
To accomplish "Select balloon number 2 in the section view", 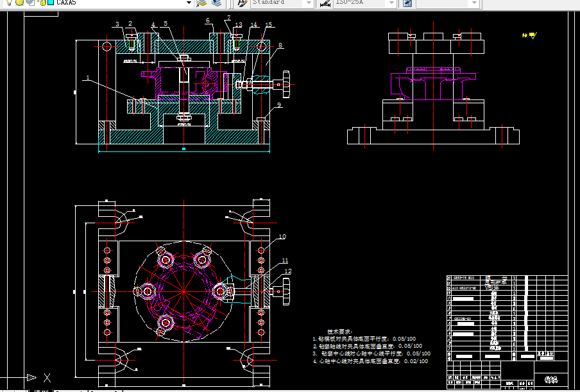I will pos(130,24).
